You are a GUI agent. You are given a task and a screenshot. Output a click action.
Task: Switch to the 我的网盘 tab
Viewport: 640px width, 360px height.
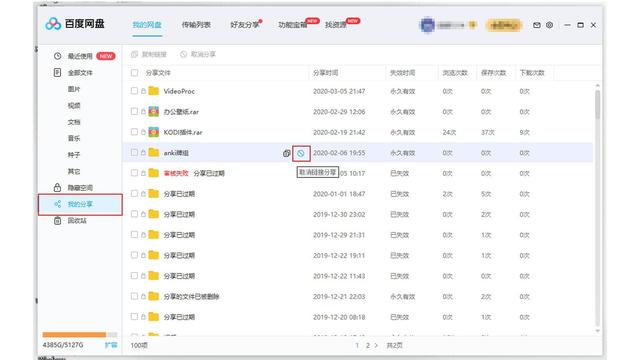click(x=147, y=25)
